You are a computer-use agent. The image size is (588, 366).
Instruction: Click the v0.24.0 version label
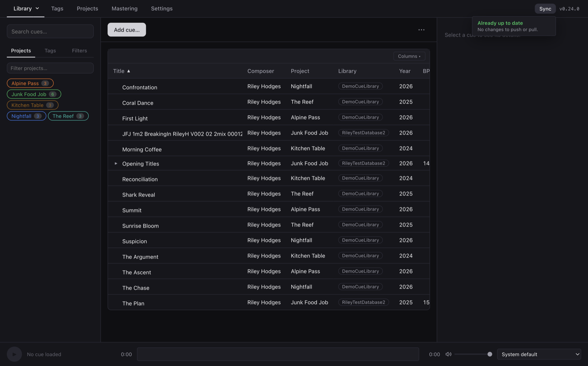569,9
